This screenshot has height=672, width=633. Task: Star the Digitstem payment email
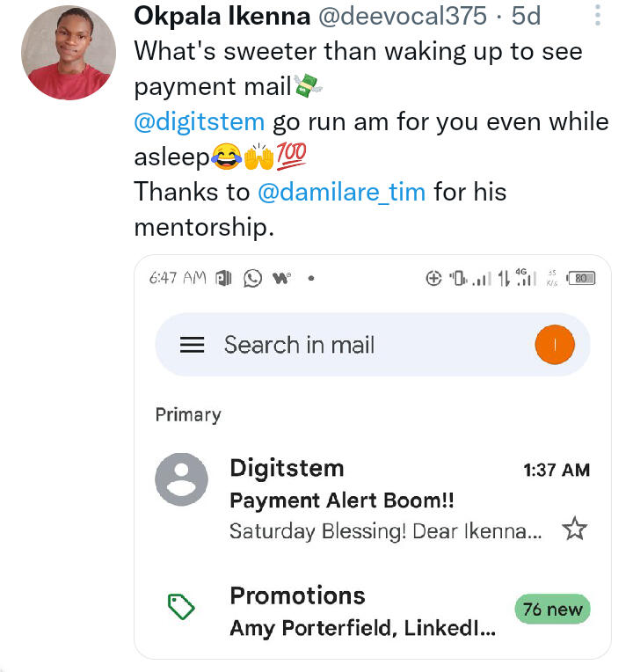pos(574,529)
